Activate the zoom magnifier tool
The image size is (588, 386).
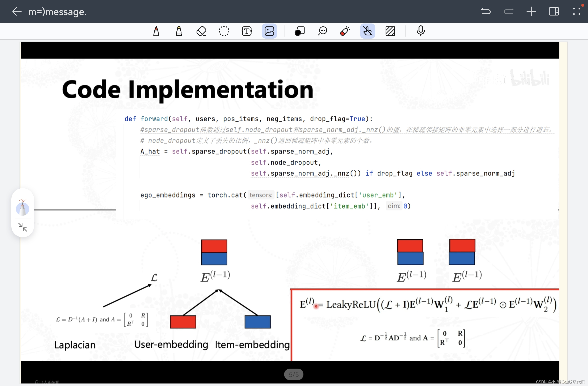322,31
